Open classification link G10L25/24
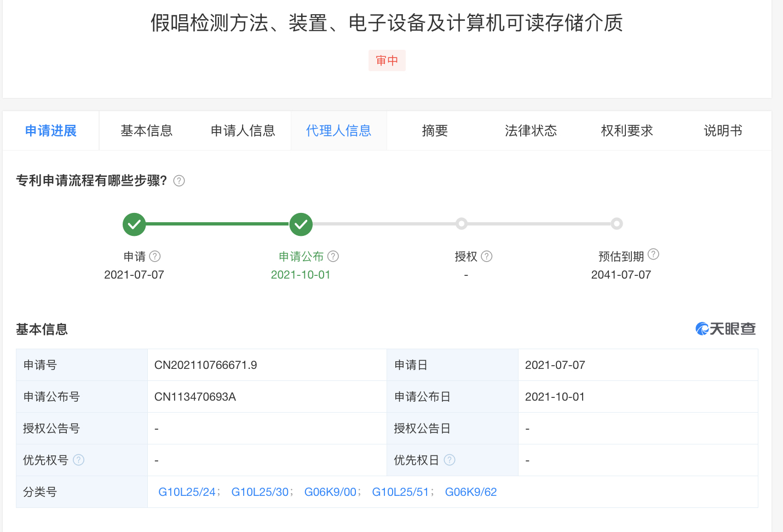 (x=187, y=492)
